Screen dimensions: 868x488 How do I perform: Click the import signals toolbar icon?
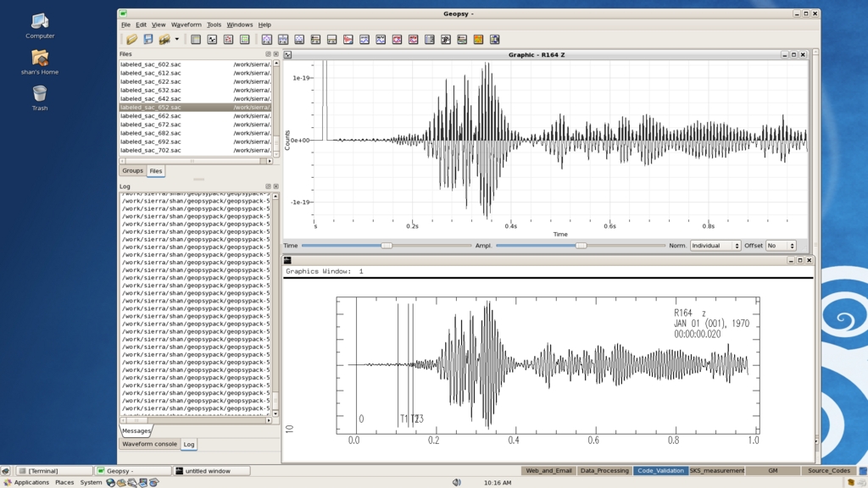tap(164, 39)
